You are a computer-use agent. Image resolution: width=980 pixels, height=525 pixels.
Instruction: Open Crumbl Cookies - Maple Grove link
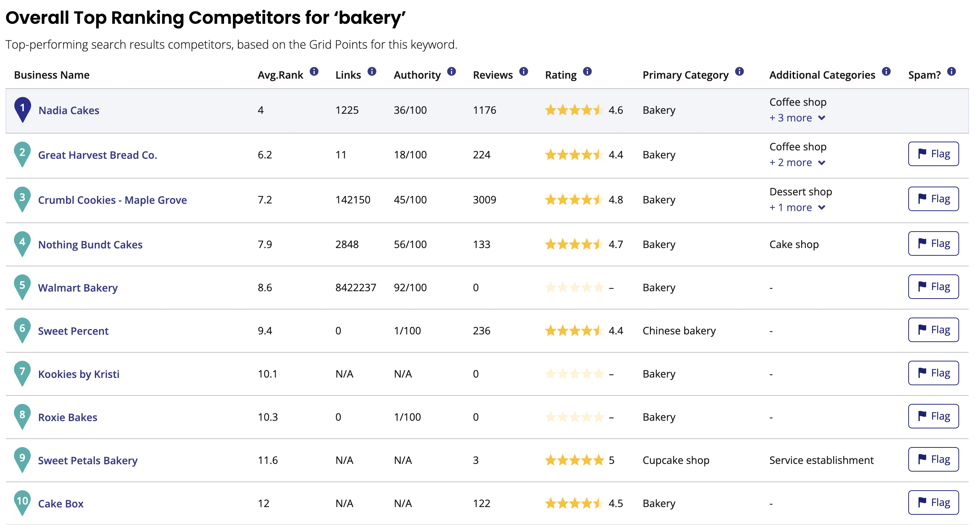pos(112,200)
